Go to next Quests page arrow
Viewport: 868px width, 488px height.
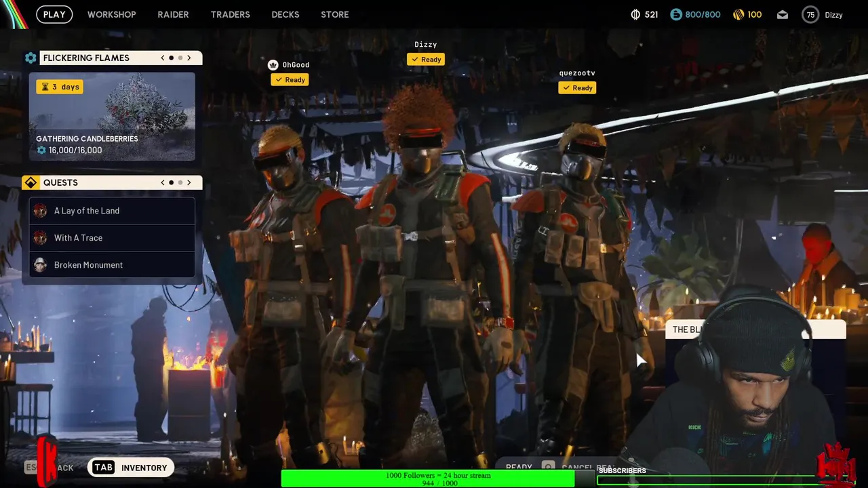pyautogui.click(x=189, y=182)
